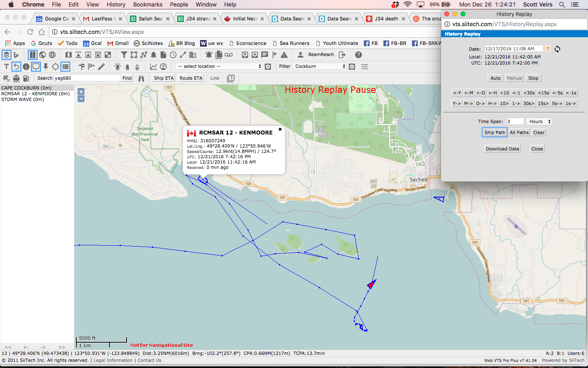The width and height of the screenshot is (588, 368).
Task: Open the binoculars search icon
Action: click(x=141, y=78)
